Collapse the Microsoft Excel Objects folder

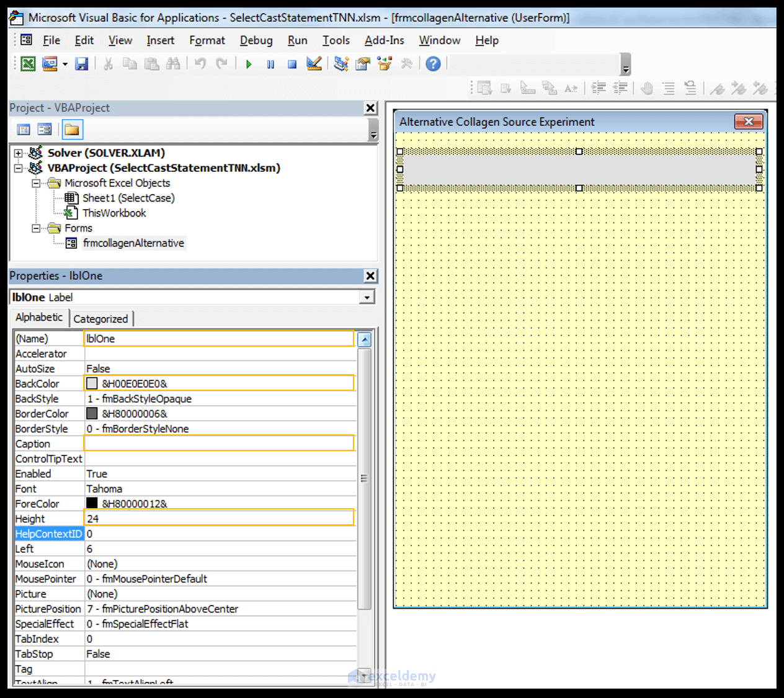pyautogui.click(x=35, y=183)
